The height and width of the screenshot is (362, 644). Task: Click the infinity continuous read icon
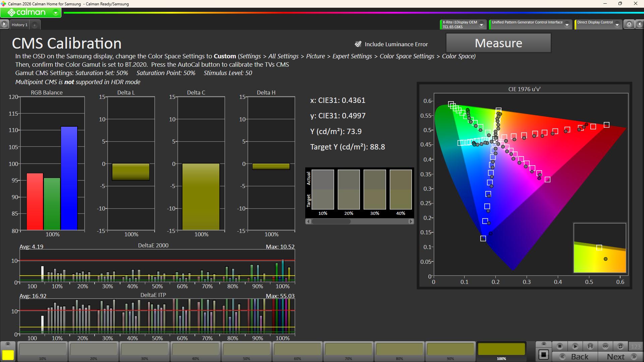click(605, 346)
